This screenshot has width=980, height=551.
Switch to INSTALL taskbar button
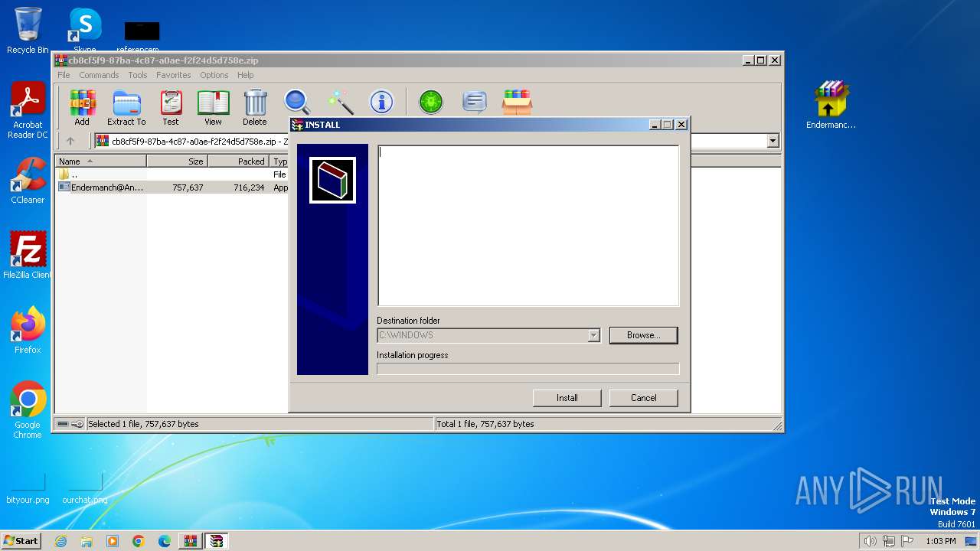pyautogui.click(x=216, y=541)
